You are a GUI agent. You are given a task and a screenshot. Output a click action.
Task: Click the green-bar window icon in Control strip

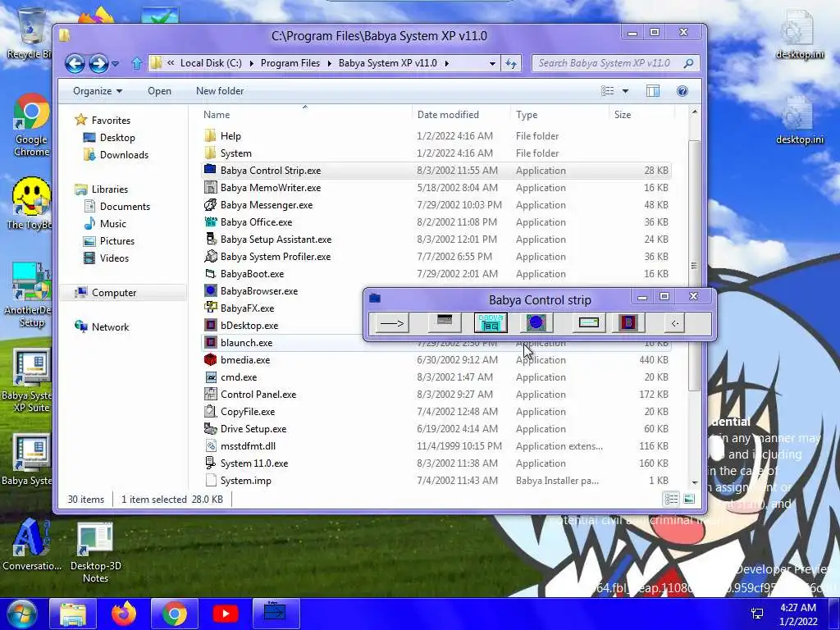[588, 323]
